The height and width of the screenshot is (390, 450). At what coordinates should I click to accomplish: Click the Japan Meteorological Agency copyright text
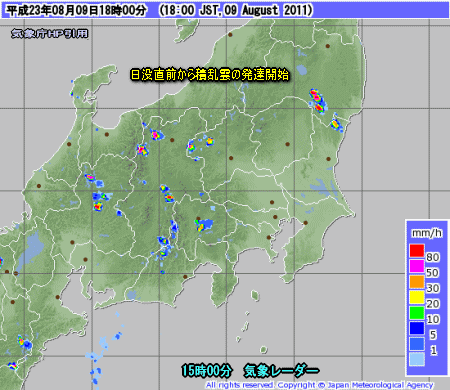tap(319, 385)
